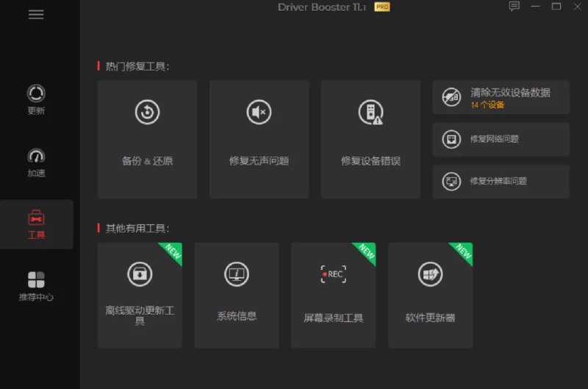Screen dimensions: 588x389
Task: Open 修复网络问题 label
Action: pyautogui.click(x=494, y=139)
